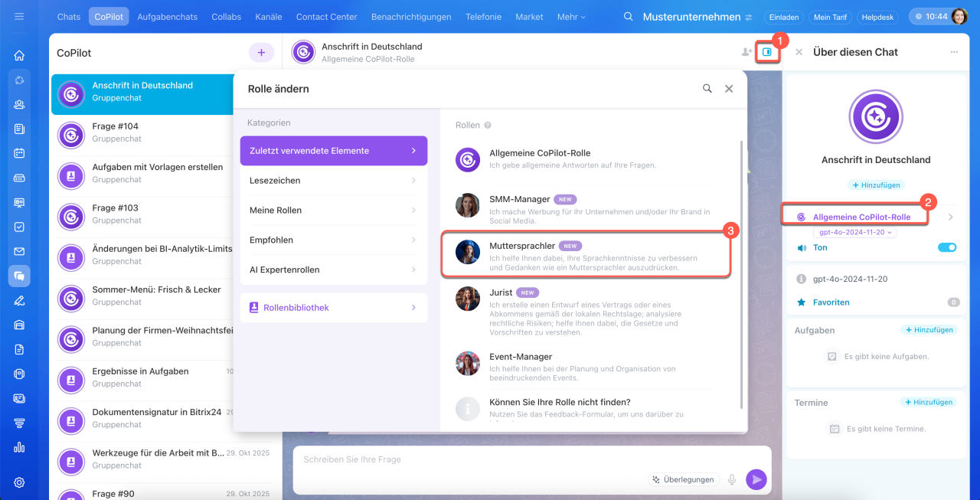This screenshot has width=980, height=500.
Task: Toggle the Überlegungen option in input box
Action: click(x=683, y=479)
